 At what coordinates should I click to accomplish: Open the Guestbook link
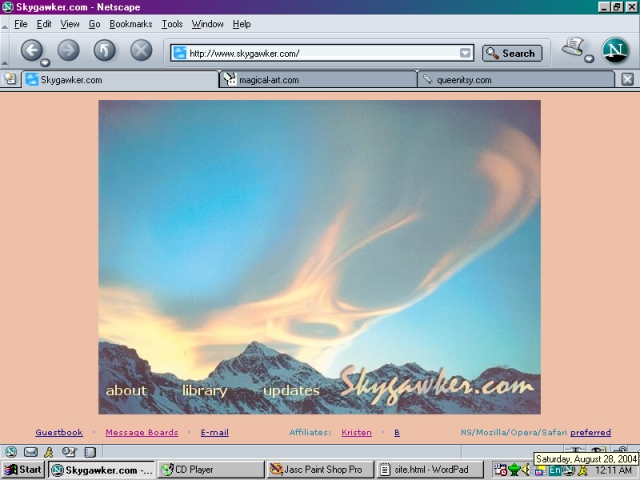click(59, 432)
